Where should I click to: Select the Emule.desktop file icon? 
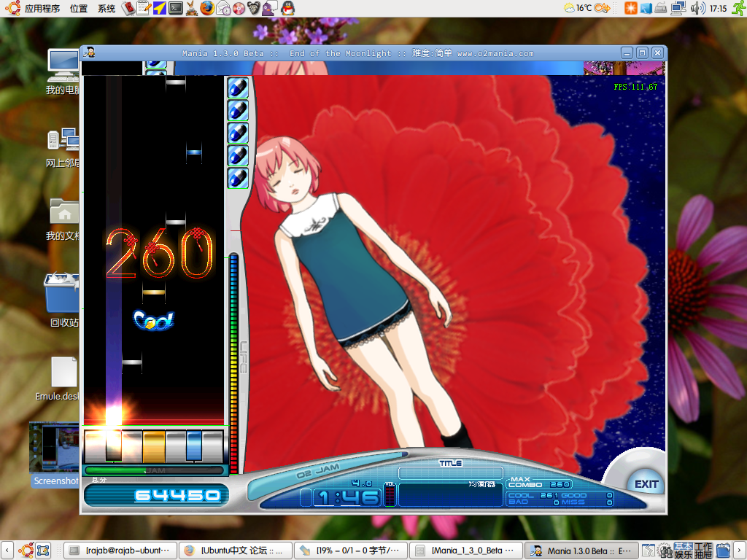point(58,378)
